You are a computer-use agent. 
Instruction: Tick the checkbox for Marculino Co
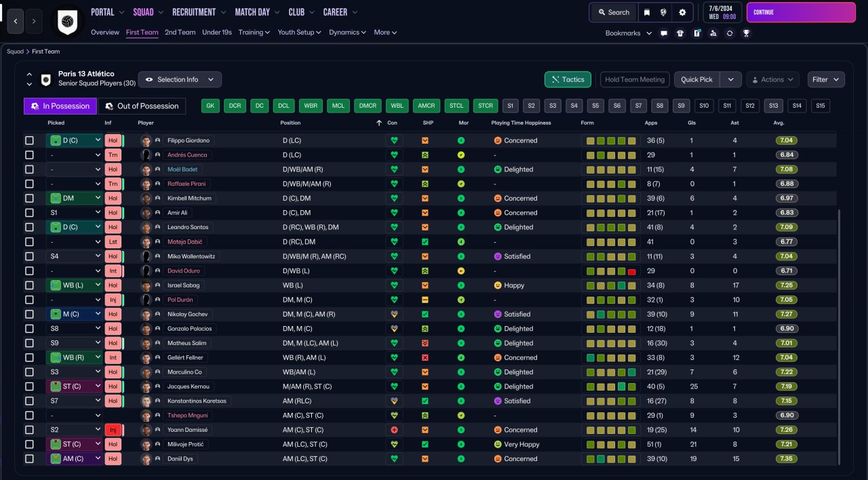click(29, 372)
